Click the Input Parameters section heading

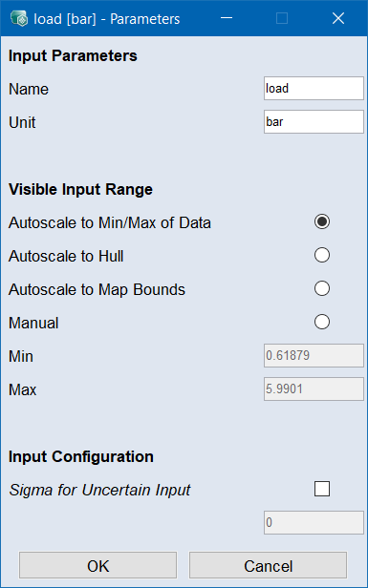[73, 56]
